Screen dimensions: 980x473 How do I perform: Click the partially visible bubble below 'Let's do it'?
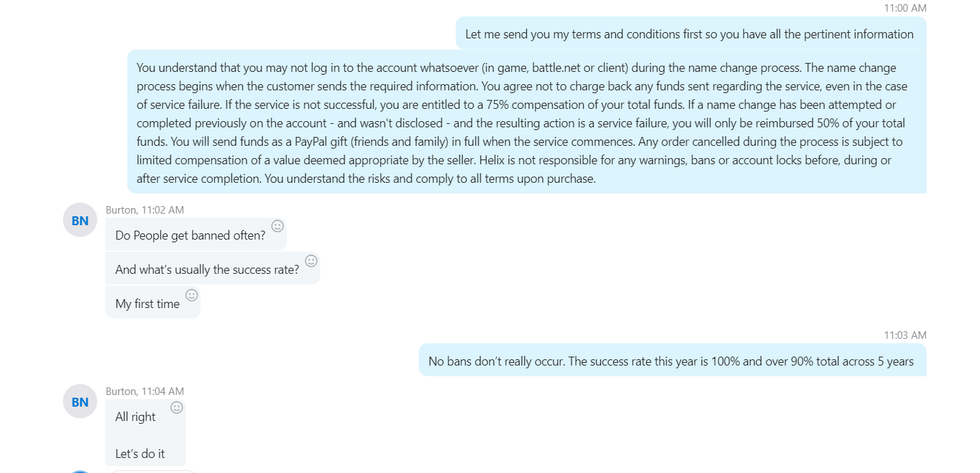(x=152, y=472)
